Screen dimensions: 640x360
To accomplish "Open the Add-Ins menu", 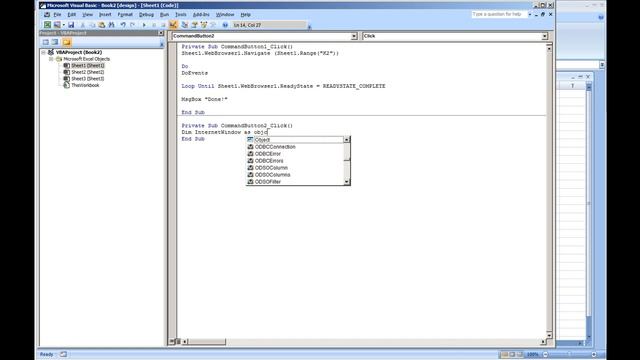I will [201, 14].
